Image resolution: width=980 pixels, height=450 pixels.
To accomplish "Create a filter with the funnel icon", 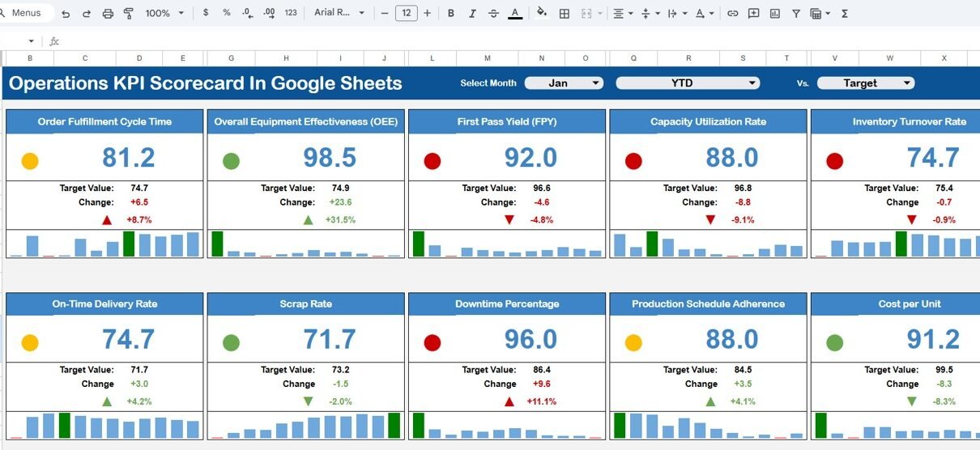I will (x=796, y=14).
